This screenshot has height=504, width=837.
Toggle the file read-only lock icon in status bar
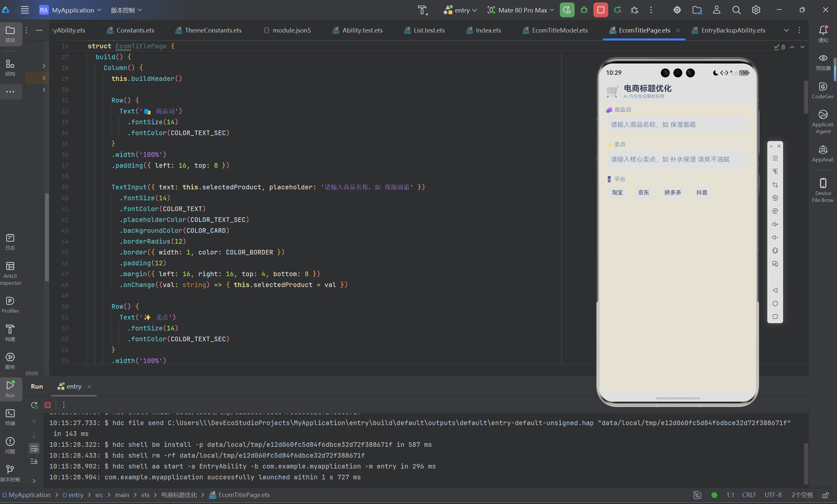(825, 495)
